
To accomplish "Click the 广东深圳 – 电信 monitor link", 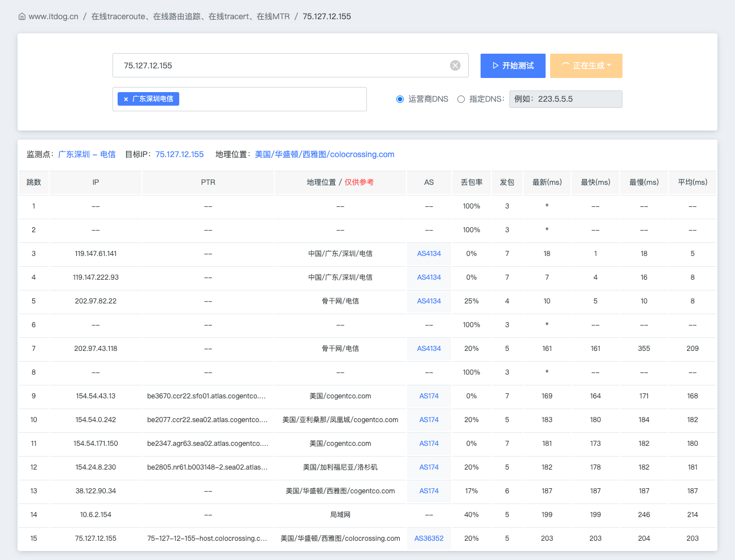I will tap(87, 154).
